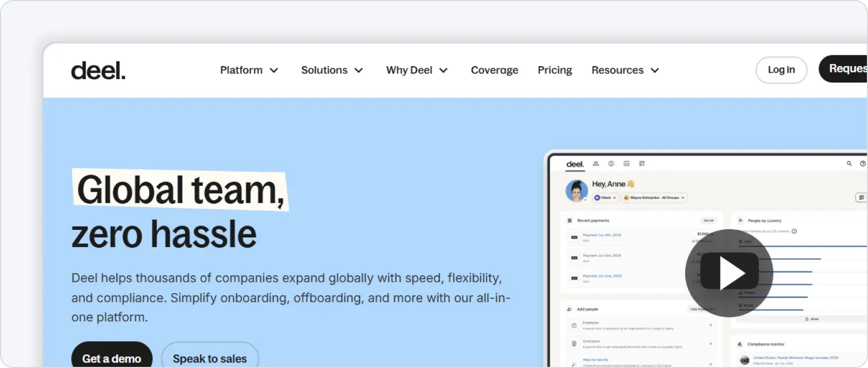
Task: Click the deel. logo in the header
Action: click(98, 70)
